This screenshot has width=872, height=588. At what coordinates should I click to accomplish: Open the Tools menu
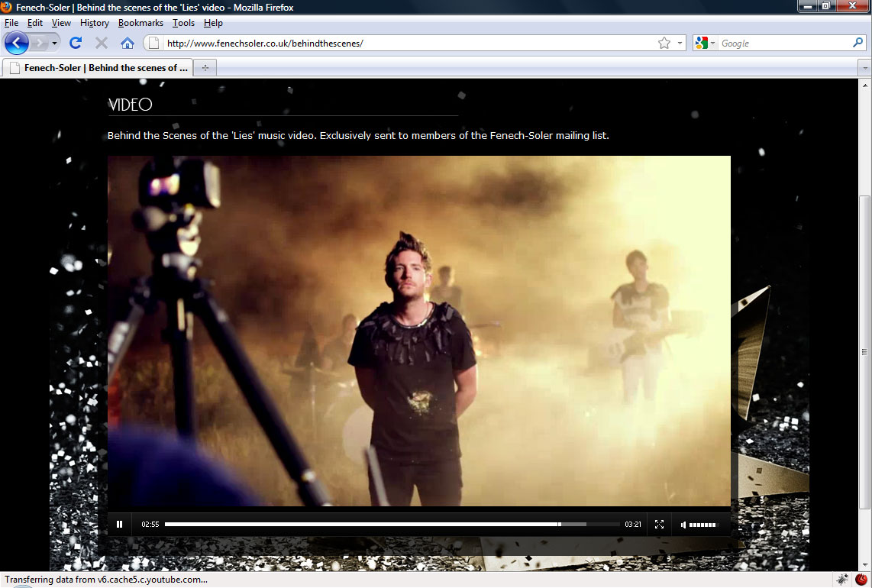click(183, 23)
